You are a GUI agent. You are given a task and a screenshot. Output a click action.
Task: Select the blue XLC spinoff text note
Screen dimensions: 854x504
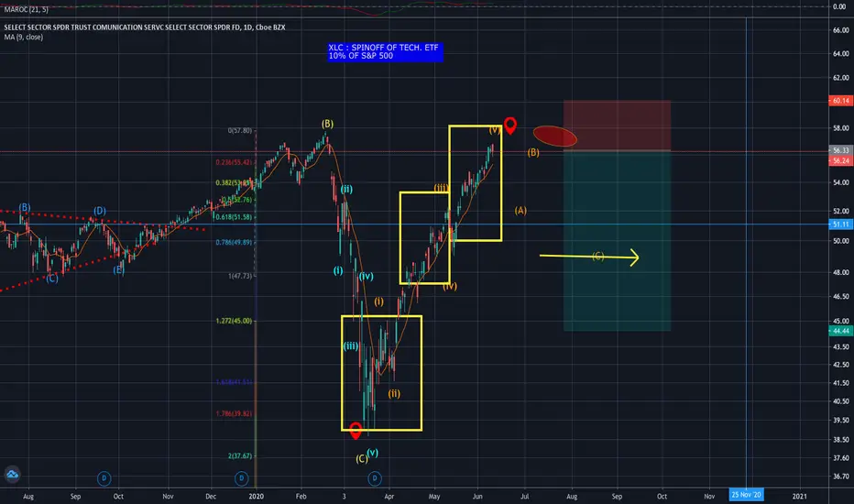[x=385, y=51]
